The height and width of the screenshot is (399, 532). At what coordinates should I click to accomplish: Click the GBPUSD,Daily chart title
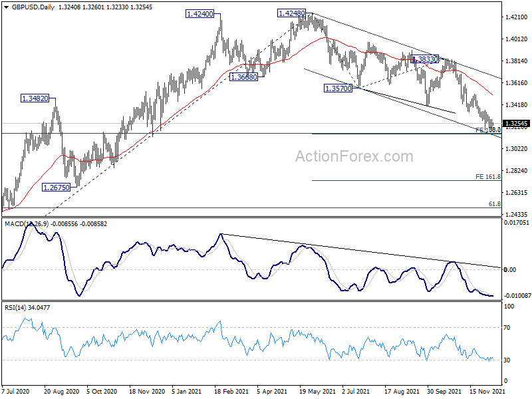pos(33,7)
